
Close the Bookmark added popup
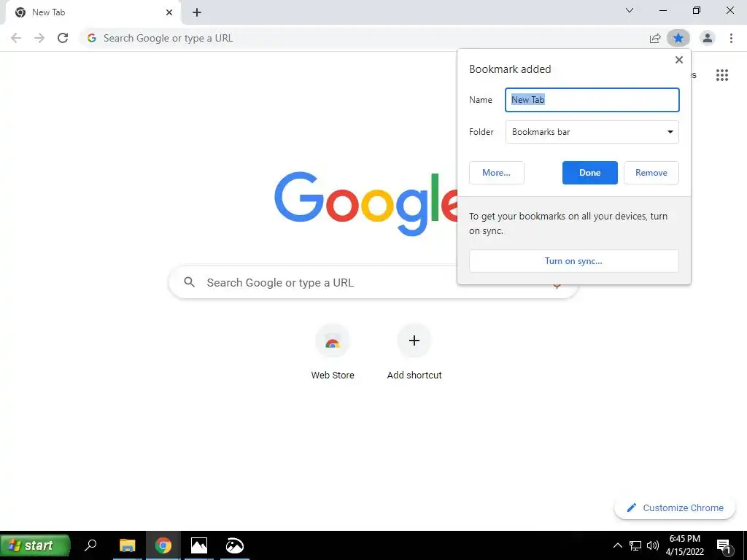tap(679, 60)
